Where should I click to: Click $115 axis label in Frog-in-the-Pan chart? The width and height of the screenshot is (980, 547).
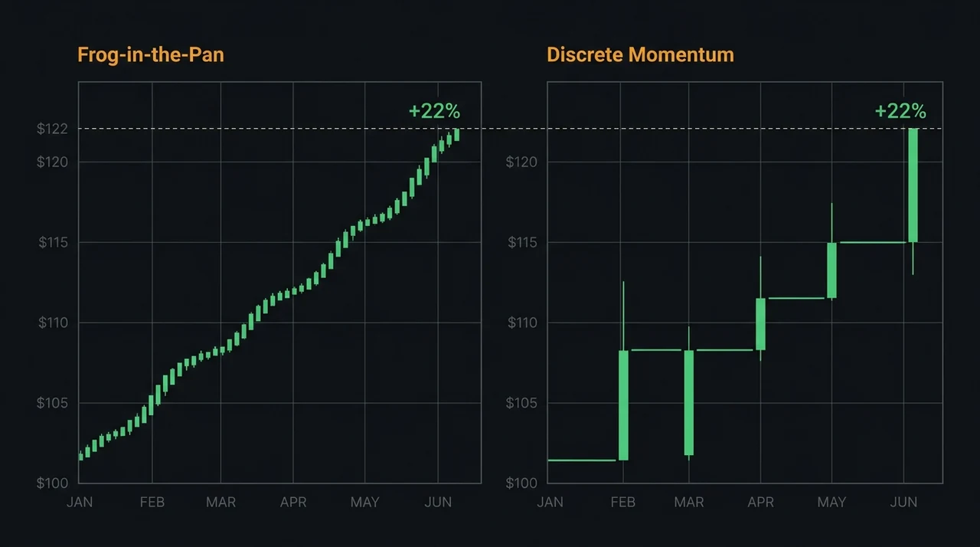tap(53, 242)
